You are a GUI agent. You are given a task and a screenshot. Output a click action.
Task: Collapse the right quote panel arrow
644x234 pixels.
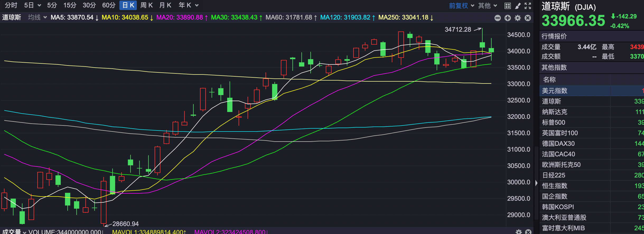pyautogui.click(x=536, y=183)
